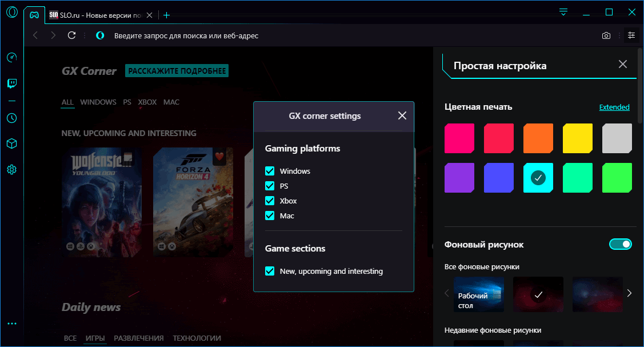Disable the Xbox platform checkbox
This screenshot has width=644, height=347.
click(x=269, y=201)
